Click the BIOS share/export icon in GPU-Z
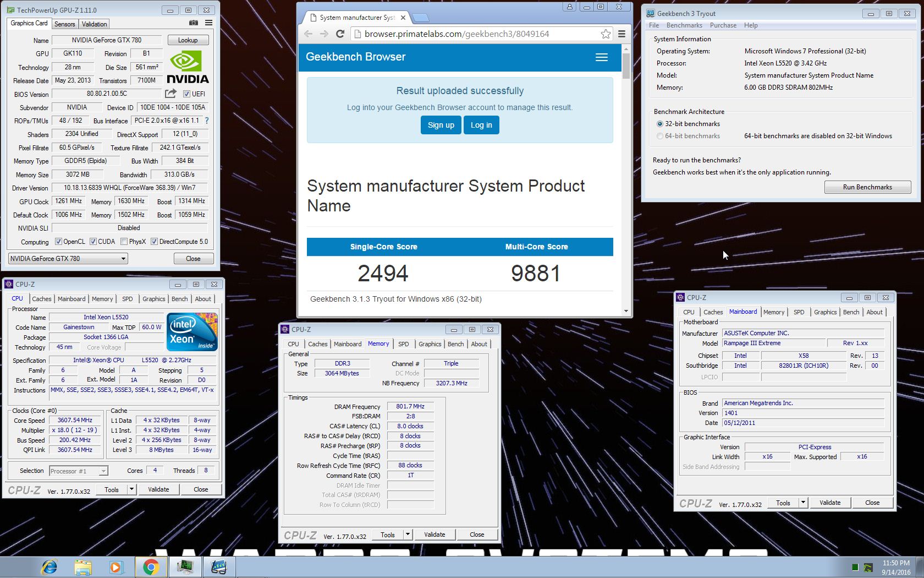 pos(171,94)
